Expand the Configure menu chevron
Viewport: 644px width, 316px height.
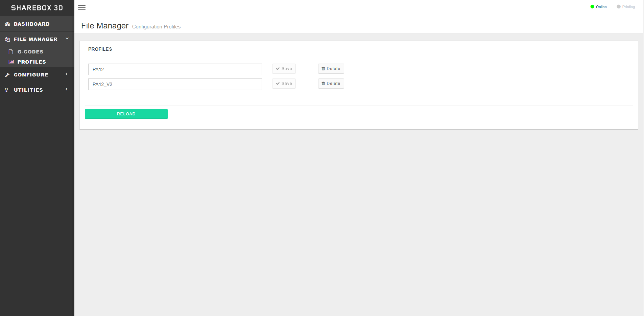[67, 74]
